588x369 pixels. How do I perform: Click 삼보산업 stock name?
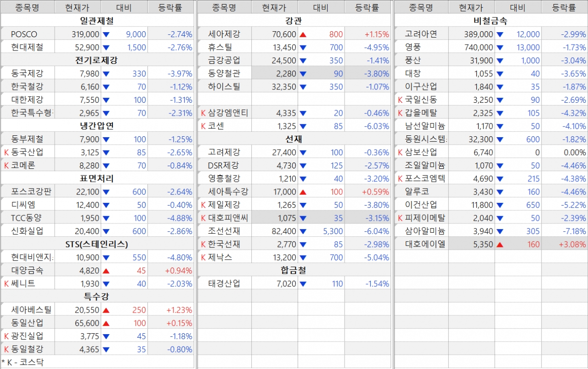(421, 152)
